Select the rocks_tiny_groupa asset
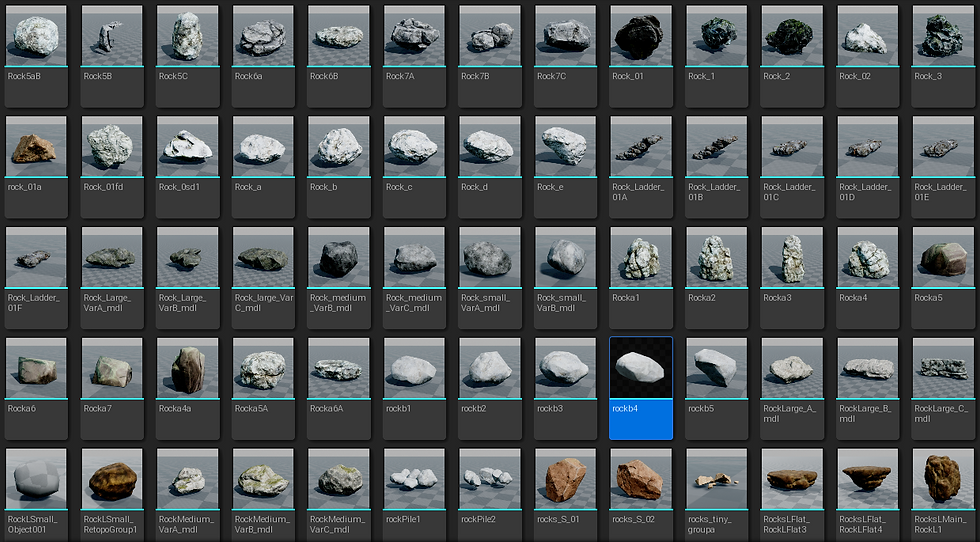Viewport: 980px width, 542px height. coord(717,494)
